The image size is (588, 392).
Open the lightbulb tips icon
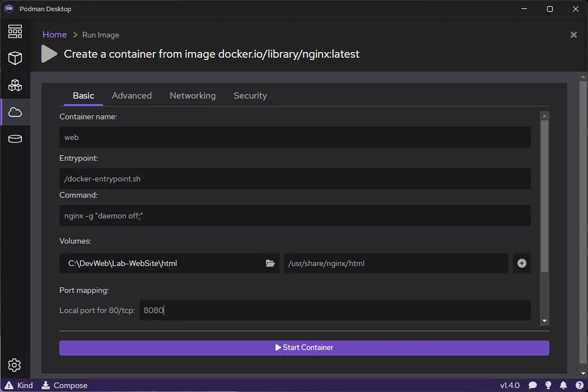pos(548,385)
